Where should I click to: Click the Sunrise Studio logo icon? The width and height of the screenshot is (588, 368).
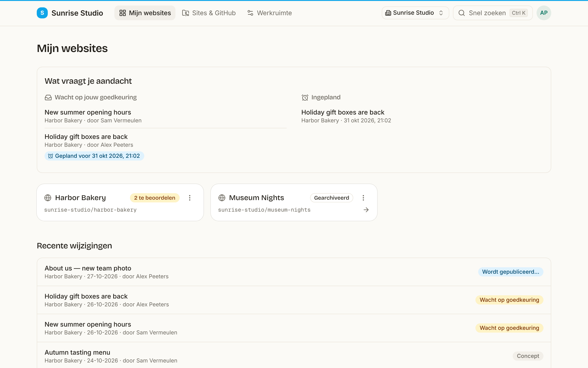[42, 13]
